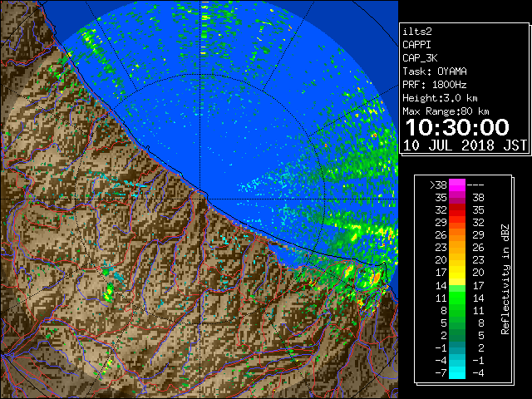The image size is (532, 399).
Task: Select the red 32–35 dBZ color band
Action: point(457,210)
